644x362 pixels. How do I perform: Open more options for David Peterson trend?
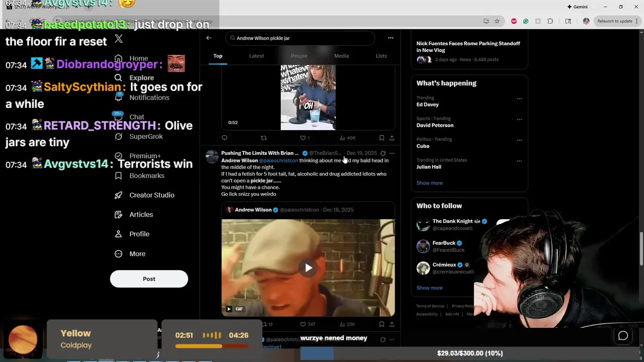coord(519,119)
